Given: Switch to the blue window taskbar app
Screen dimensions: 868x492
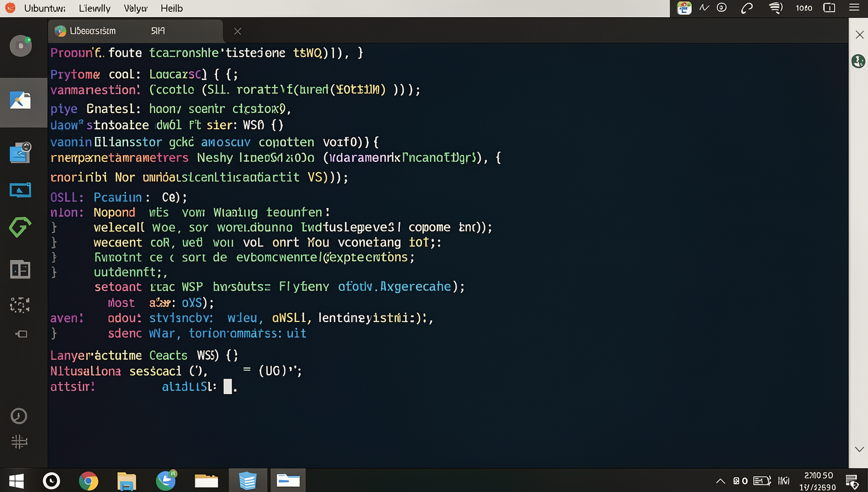Looking at the screenshot, I should coord(288,481).
